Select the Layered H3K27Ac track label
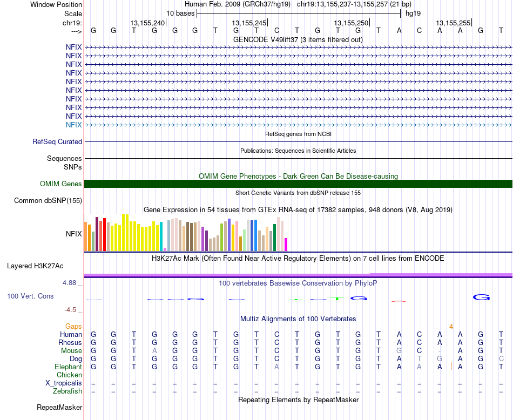 coord(35,266)
